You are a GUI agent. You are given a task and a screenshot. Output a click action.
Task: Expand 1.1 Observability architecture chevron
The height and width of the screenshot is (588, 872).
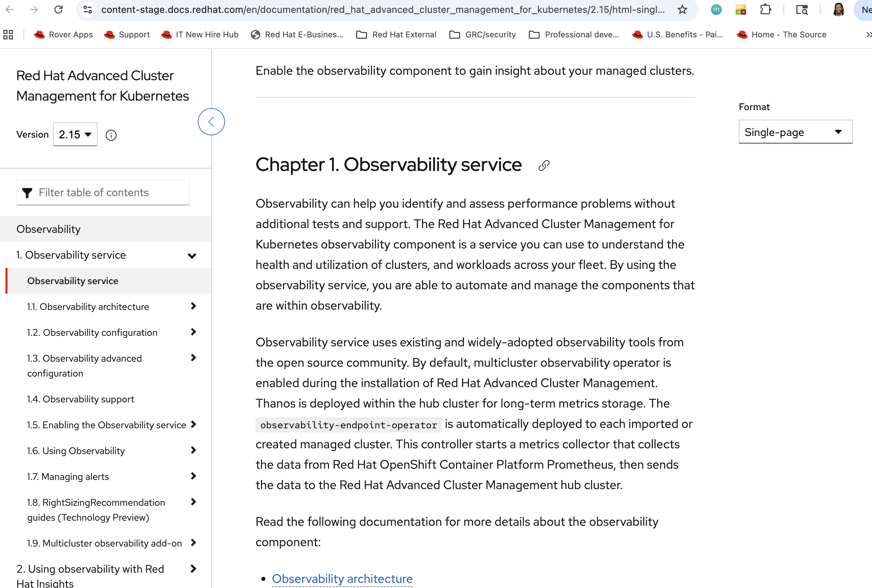click(193, 306)
